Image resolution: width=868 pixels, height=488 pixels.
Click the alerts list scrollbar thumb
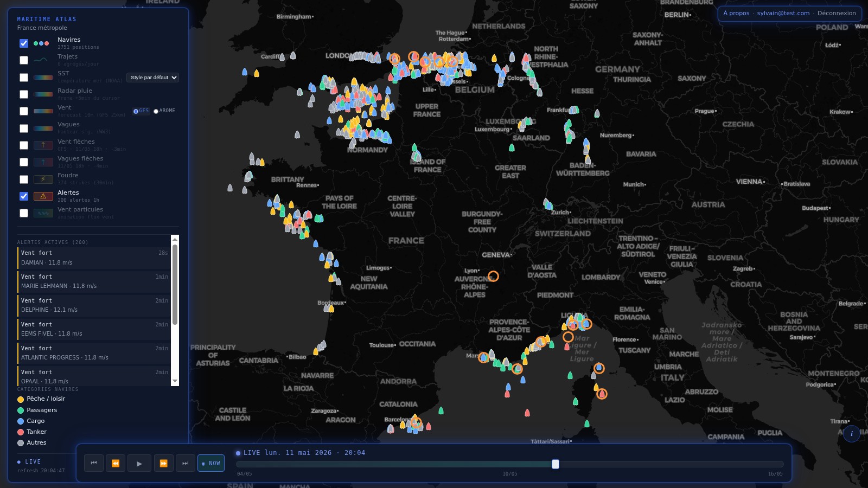(175, 285)
